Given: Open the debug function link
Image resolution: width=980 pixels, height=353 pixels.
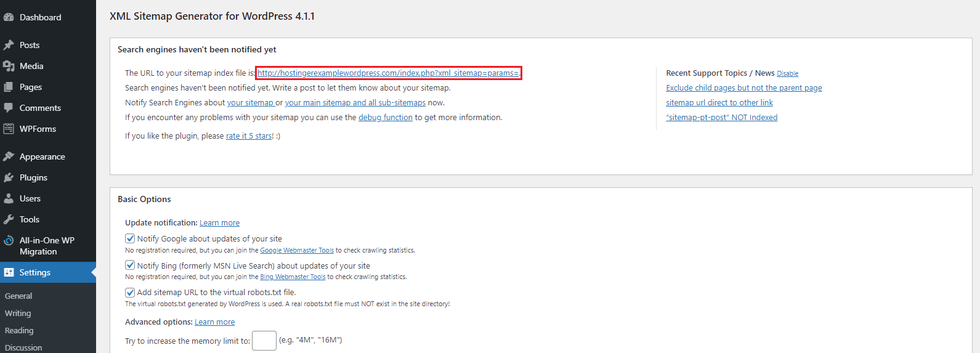Looking at the screenshot, I should 386,118.
